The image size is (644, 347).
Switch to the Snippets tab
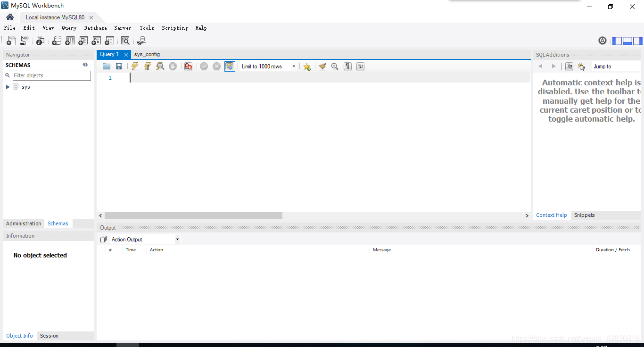[x=585, y=215]
